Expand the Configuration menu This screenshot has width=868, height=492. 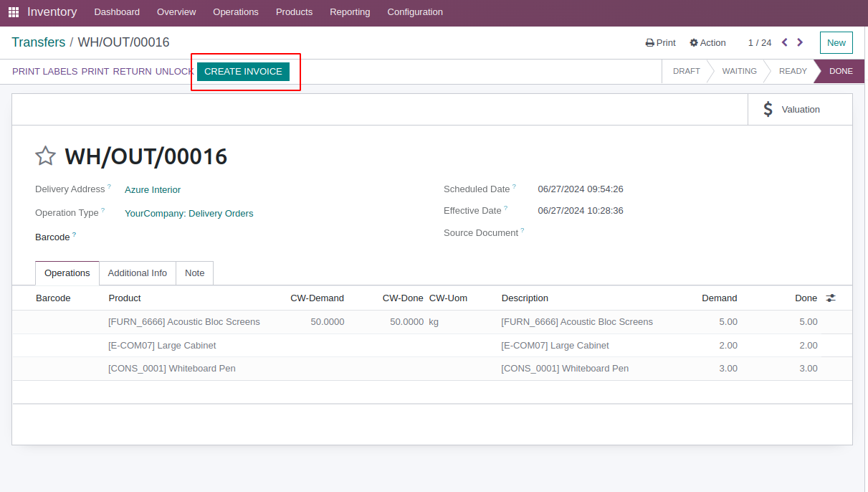click(x=415, y=12)
